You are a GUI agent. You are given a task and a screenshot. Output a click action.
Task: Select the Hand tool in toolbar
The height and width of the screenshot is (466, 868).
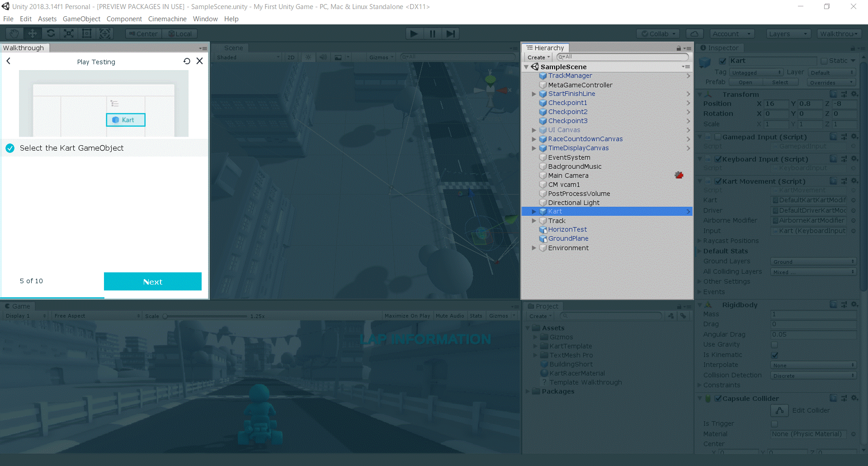(x=14, y=33)
